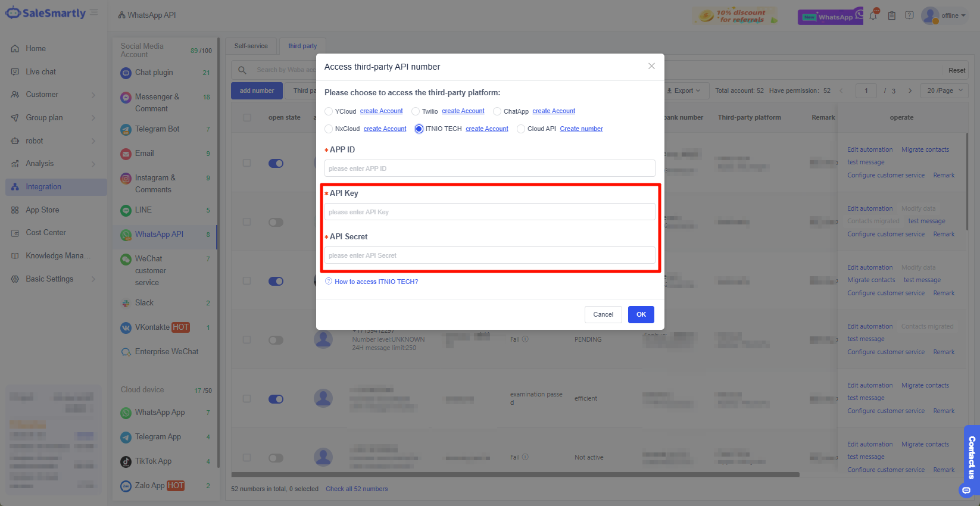Open the Integration menu item

pos(43,187)
